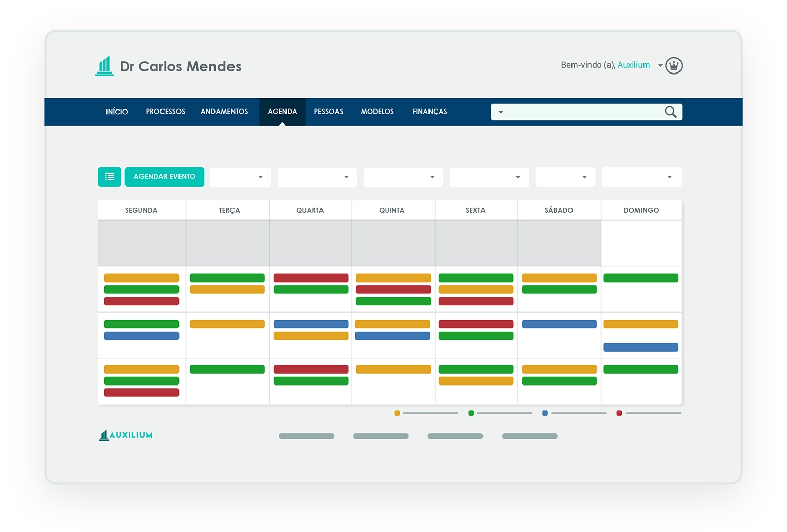Screen dimensions: 787x532
Task: Open the search field category dropdown arrow
Action: 500,112
